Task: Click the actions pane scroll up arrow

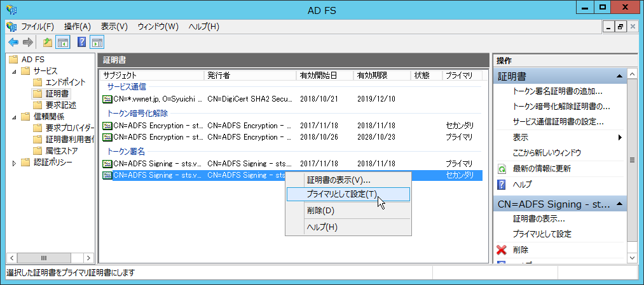Action: (633, 74)
